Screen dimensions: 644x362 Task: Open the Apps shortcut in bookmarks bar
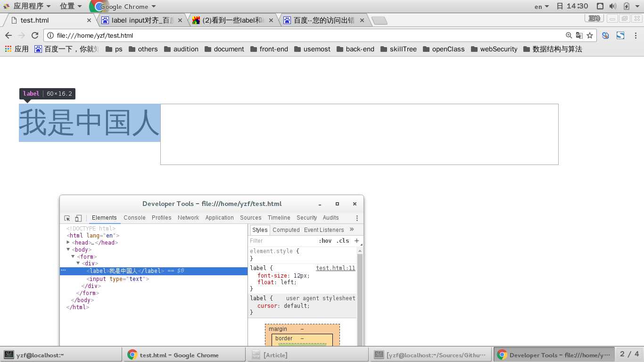pos(17,49)
